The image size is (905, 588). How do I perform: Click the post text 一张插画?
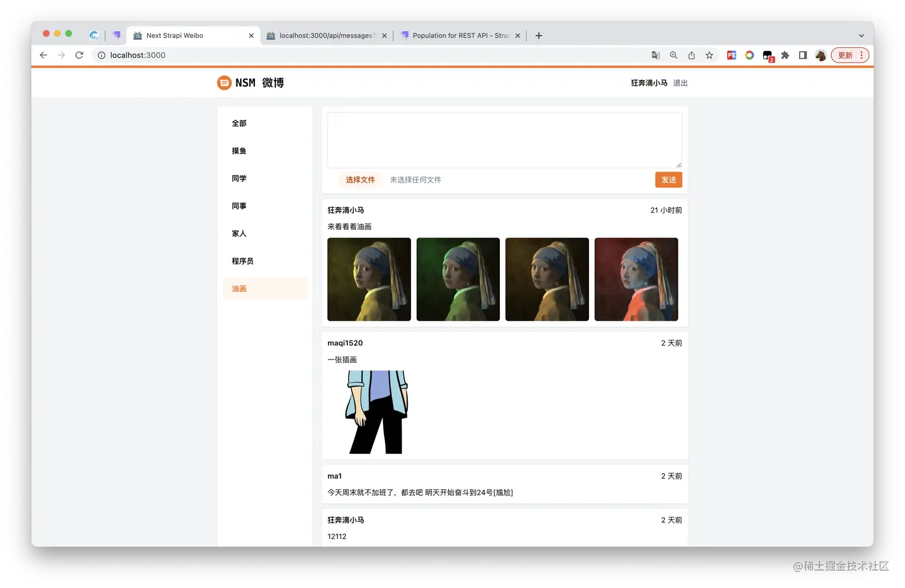pos(342,359)
